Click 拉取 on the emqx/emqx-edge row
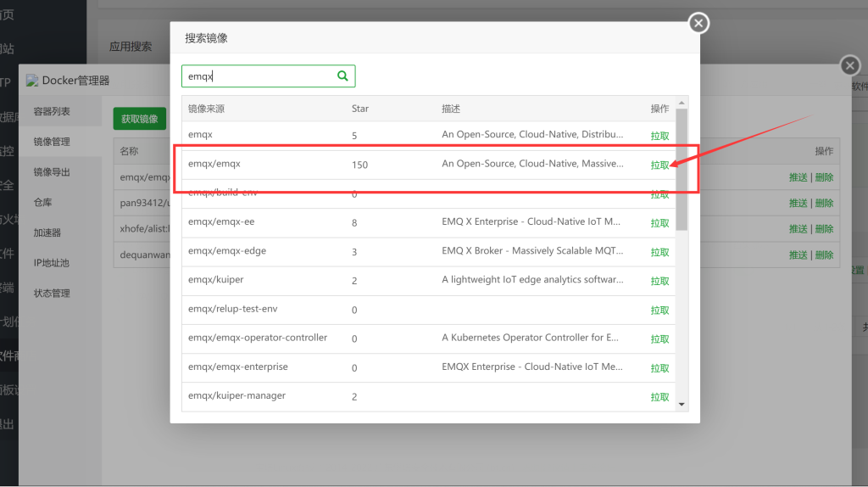The width and height of the screenshot is (868, 487). pos(659,253)
